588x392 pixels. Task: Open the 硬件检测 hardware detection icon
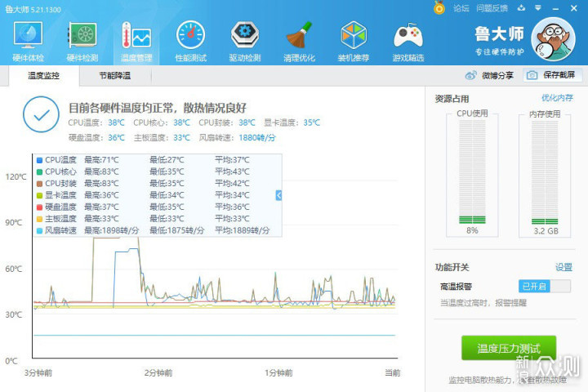(82, 42)
